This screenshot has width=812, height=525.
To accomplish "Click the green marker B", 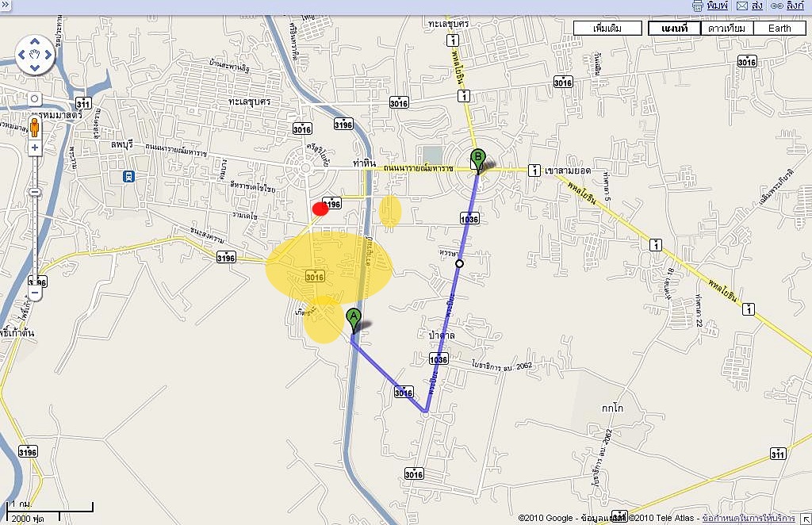I will coord(477,158).
